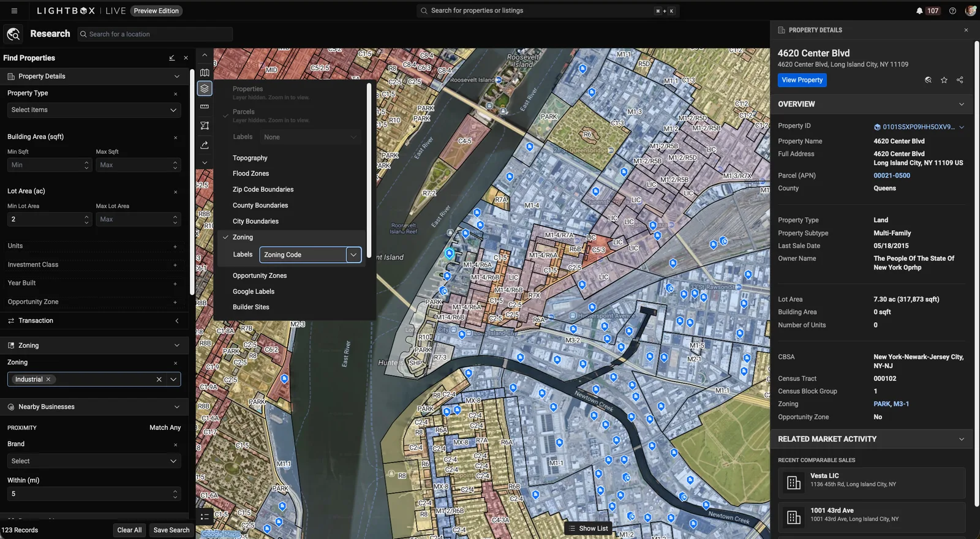
Task: Open the basemap selector map icon
Action: tap(205, 72)
